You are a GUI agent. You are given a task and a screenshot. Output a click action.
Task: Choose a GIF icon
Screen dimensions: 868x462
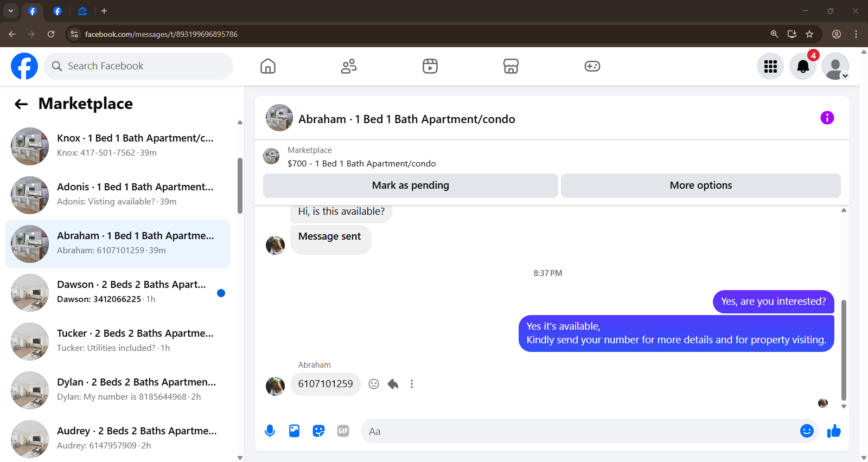[x=343, y=431]
